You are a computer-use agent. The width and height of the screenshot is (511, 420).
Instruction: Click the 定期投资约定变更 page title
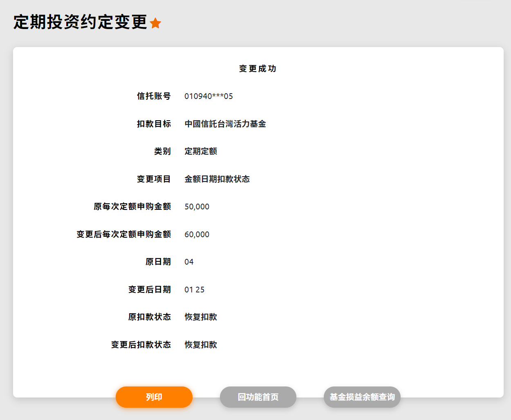(80, 22)
